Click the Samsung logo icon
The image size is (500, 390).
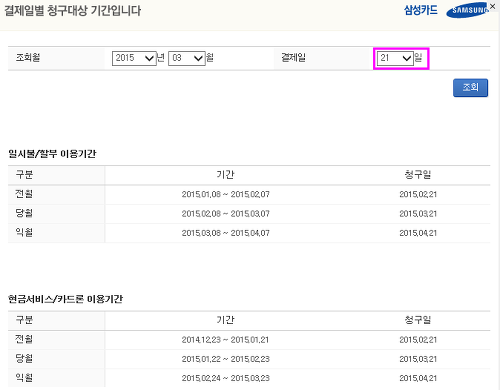tap(468, 10)
